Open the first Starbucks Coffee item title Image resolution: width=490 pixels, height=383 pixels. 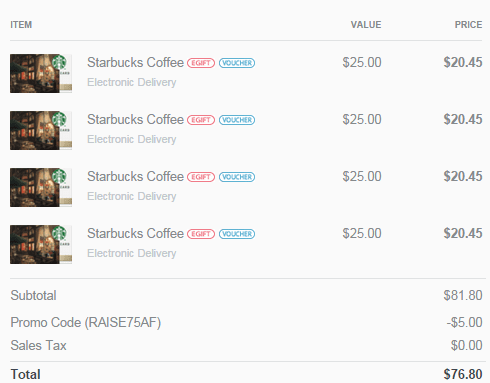click(x=135, y=62)
